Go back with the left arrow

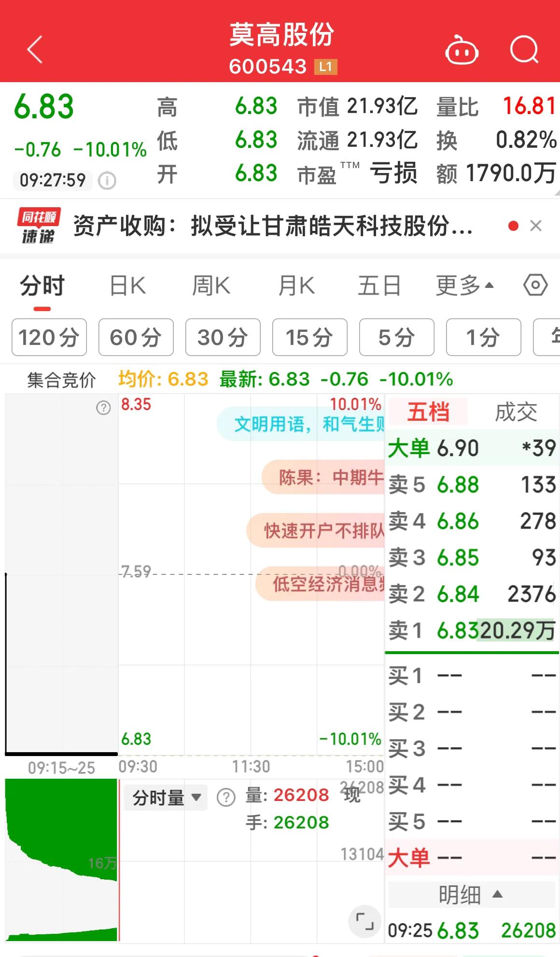(35, 49)
